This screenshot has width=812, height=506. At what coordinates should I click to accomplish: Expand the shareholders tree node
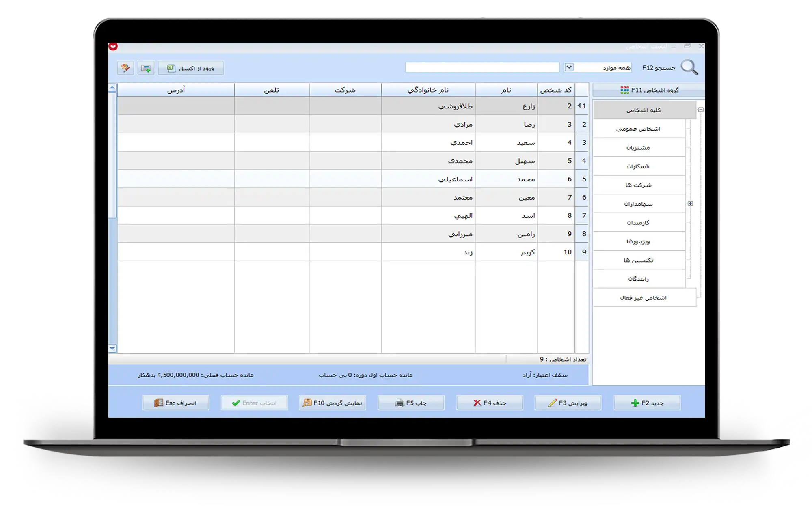[690, 204]
